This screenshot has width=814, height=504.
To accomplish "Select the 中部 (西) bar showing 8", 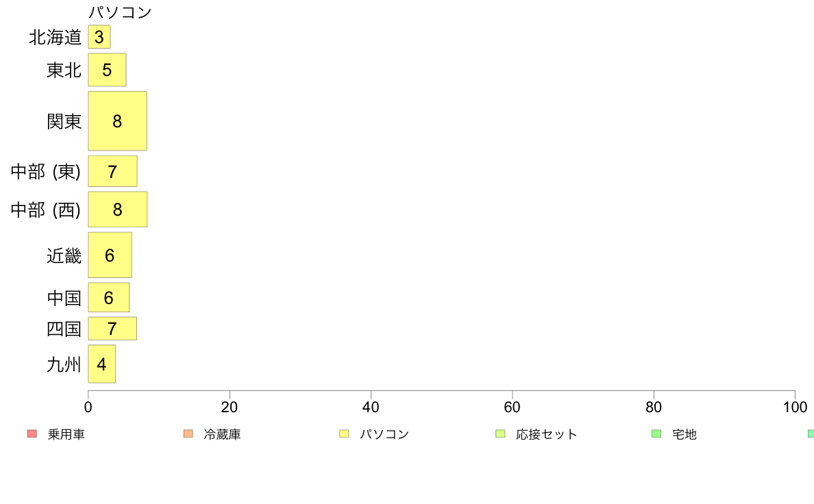I will (118, 209).
